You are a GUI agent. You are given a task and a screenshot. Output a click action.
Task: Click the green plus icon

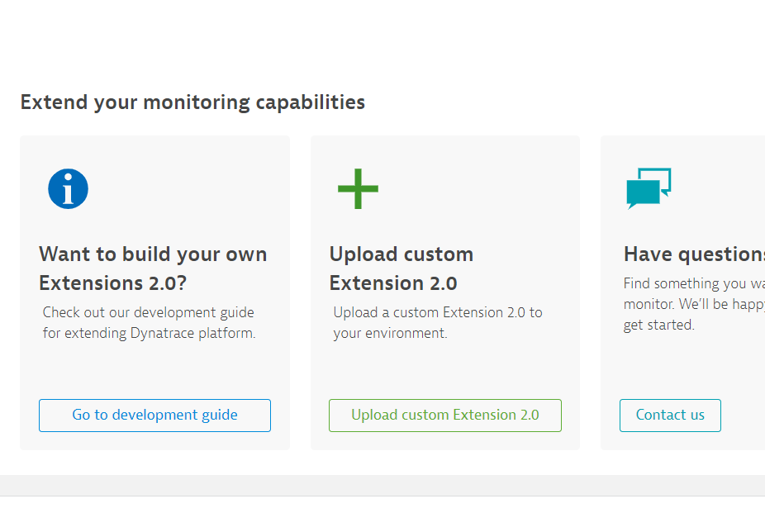click(358, 189)
